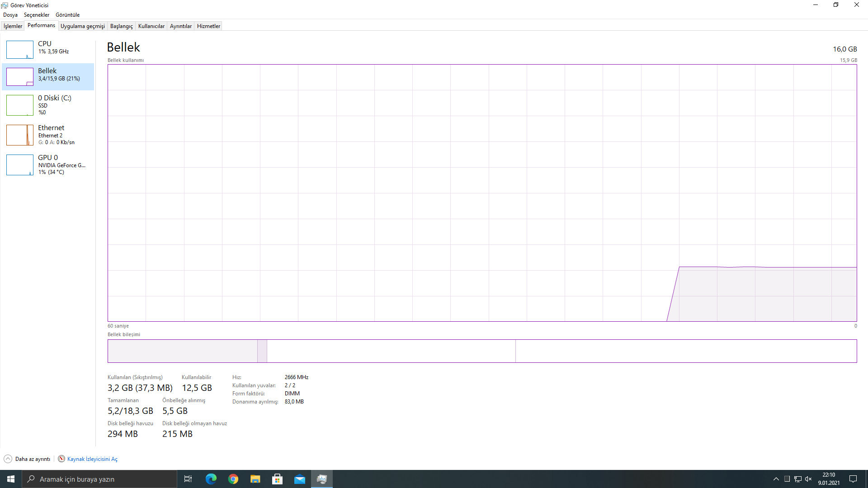Launch Google Chrome from the taskbar

pos(233,479)
